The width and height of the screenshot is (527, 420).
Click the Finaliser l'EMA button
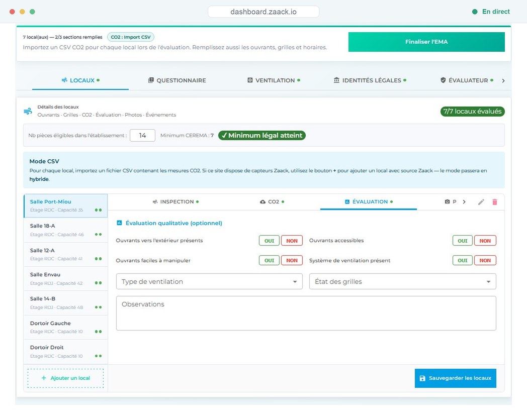coord(426,42)
